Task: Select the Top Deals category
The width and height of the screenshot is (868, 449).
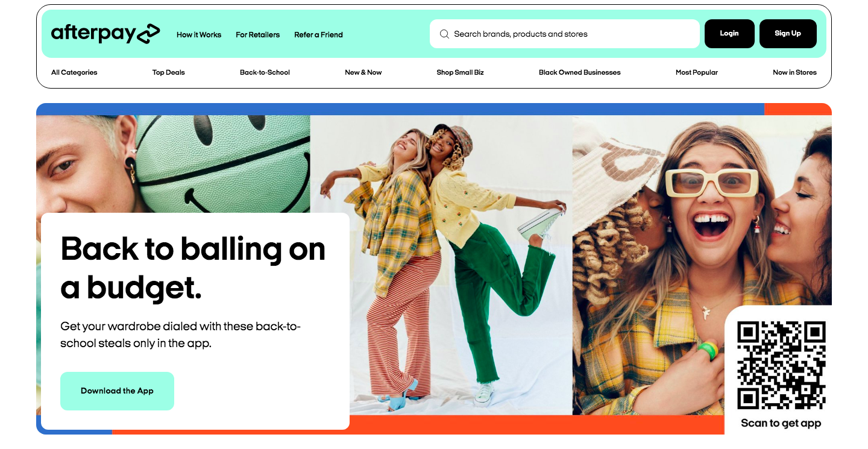Action: point(169,72)
